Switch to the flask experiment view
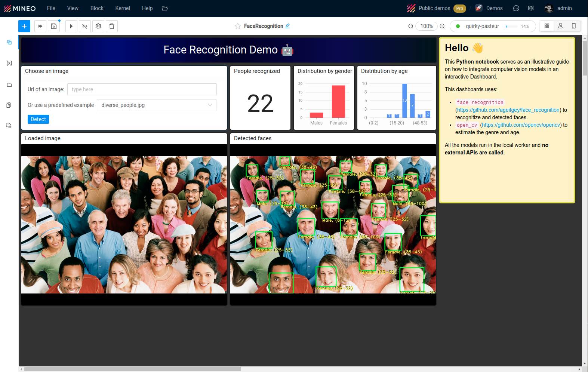This screenshot has width=588, height=372. point(560,26)
